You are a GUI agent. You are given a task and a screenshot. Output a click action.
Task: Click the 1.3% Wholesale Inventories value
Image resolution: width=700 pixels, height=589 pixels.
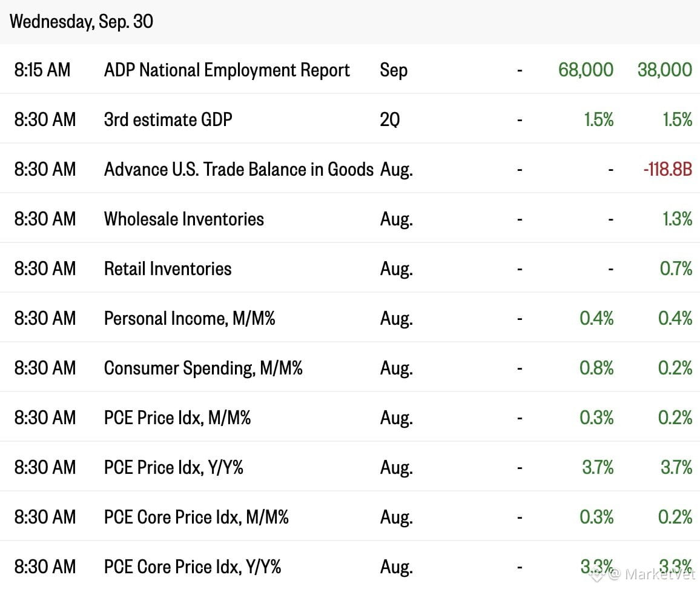(677, 219)
